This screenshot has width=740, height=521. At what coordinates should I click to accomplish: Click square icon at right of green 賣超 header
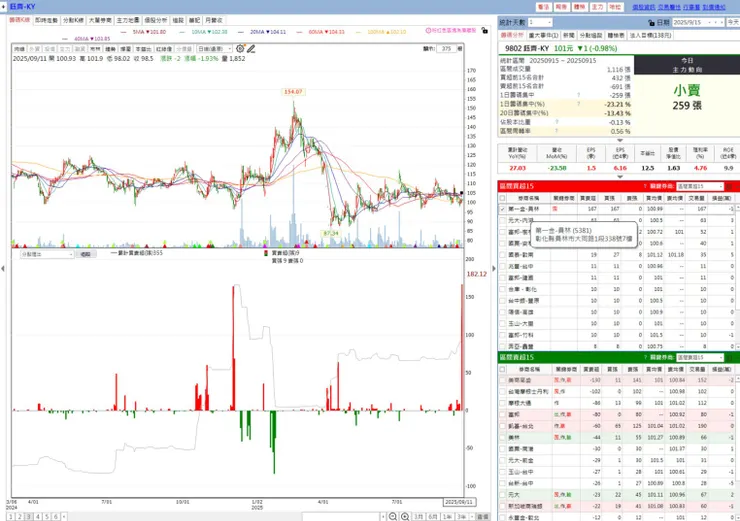pos(729,357)
